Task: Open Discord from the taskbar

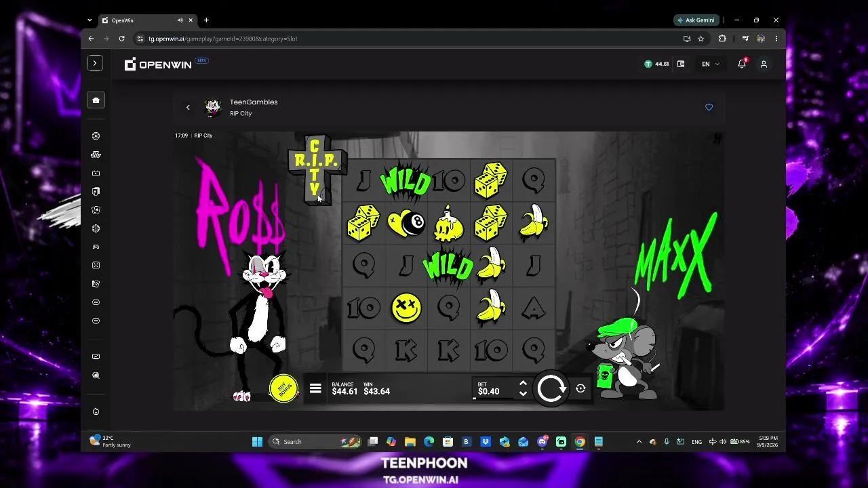Action: pyautogui.click(x=542, y=441)
